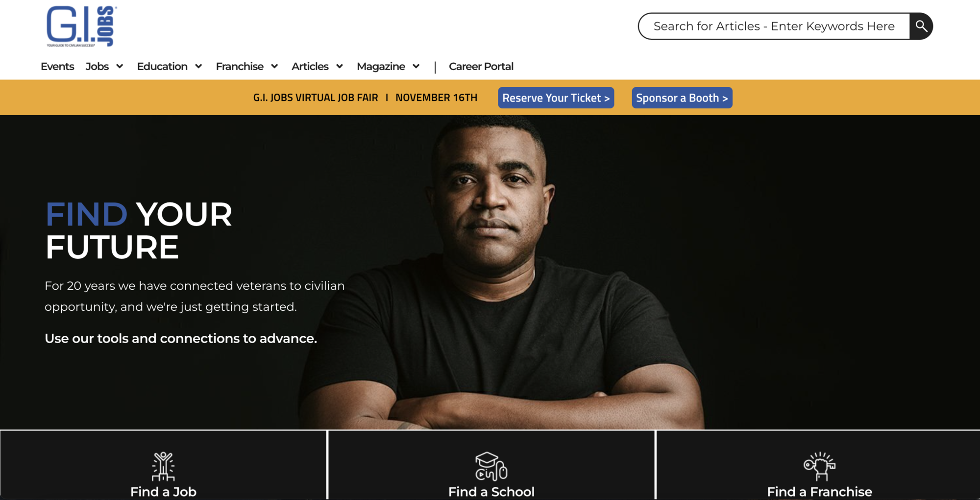This screenshot has height=500, width=980.
Task: Open the Events menu item
Action: pyautogui.click(x=57, y=66)
